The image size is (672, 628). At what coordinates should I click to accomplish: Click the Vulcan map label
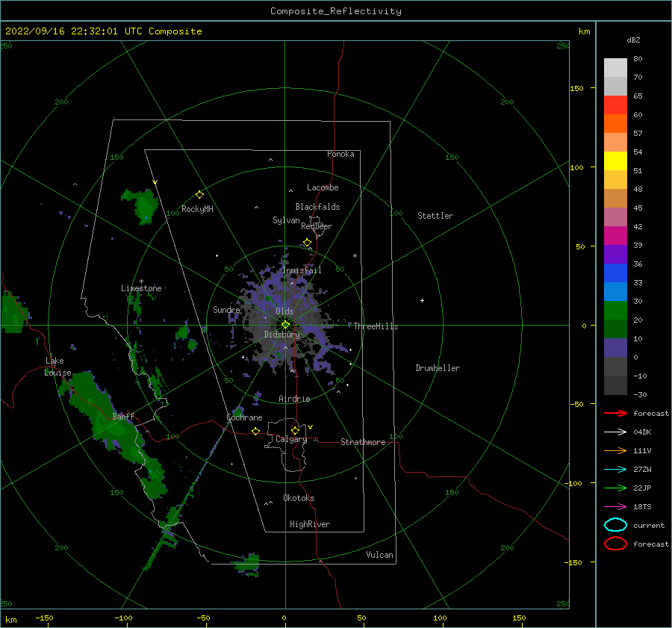(380, 555)
